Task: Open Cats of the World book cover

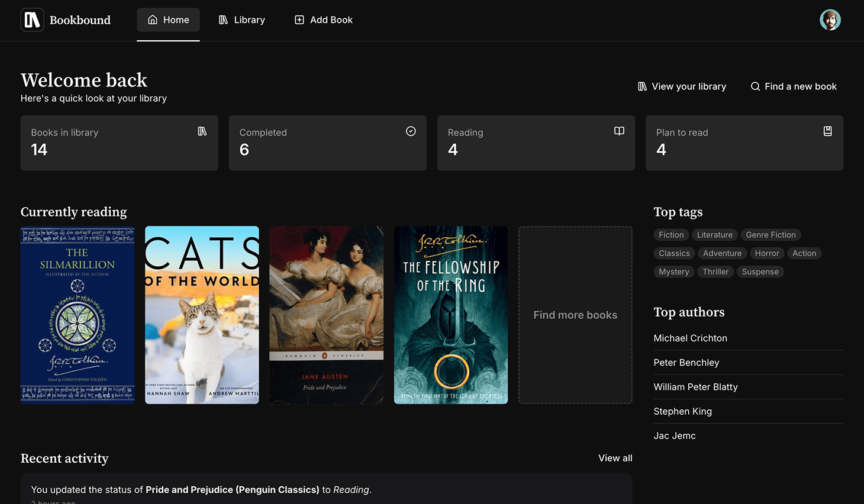Action: [202, 315]
